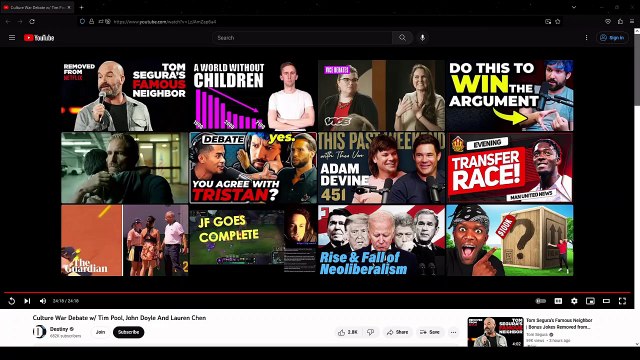Image resolution: width=640 pixels, height=360 pixels.
Task: Go forward in browser history
Action: click(x=20, y=22)
